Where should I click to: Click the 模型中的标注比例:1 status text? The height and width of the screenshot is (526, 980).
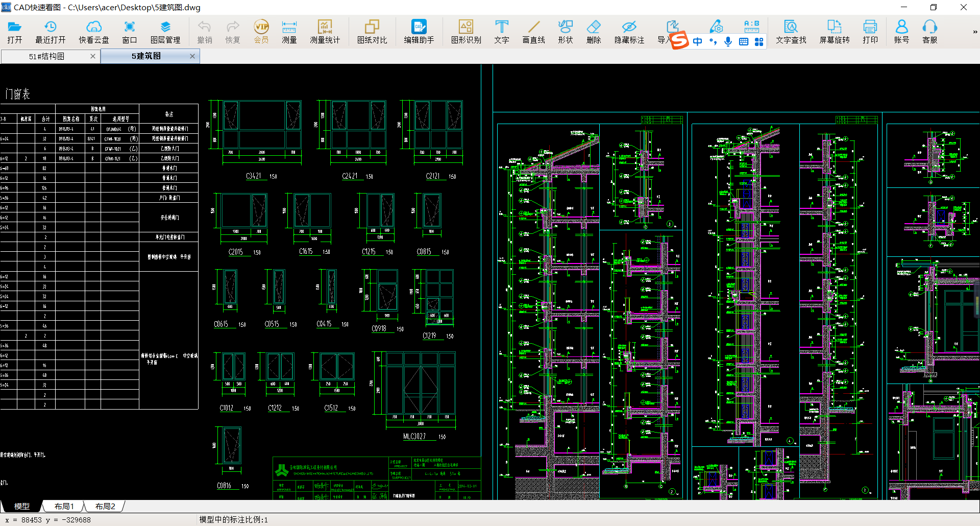tap(233, 520)
